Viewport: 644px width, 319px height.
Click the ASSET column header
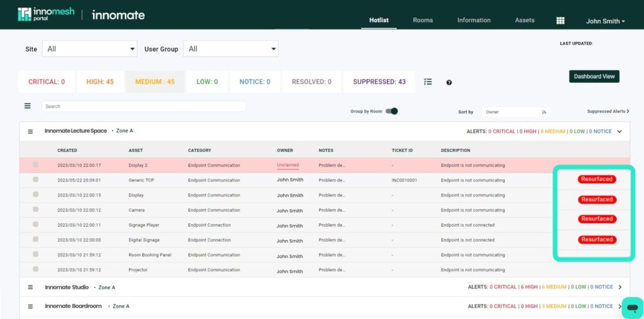(136, 151)
